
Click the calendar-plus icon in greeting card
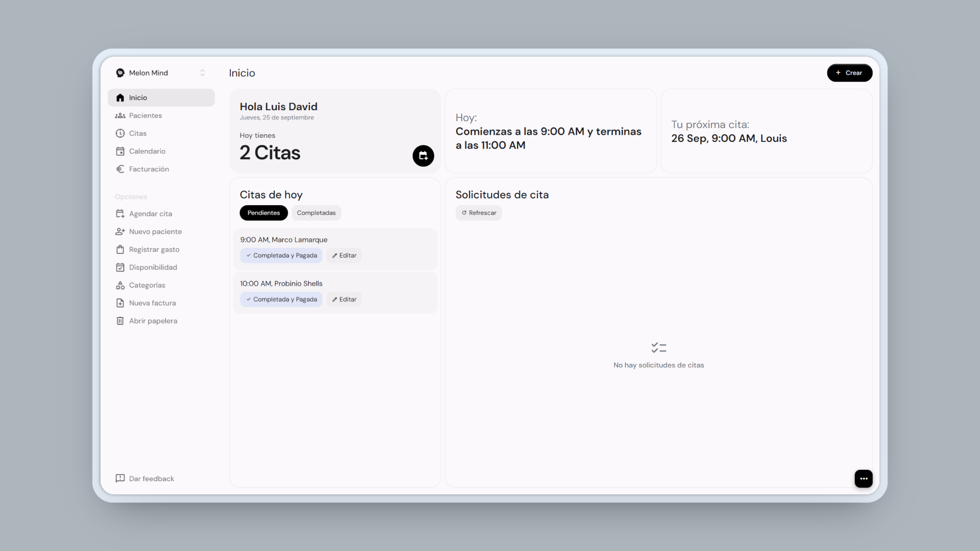[423, 156]
